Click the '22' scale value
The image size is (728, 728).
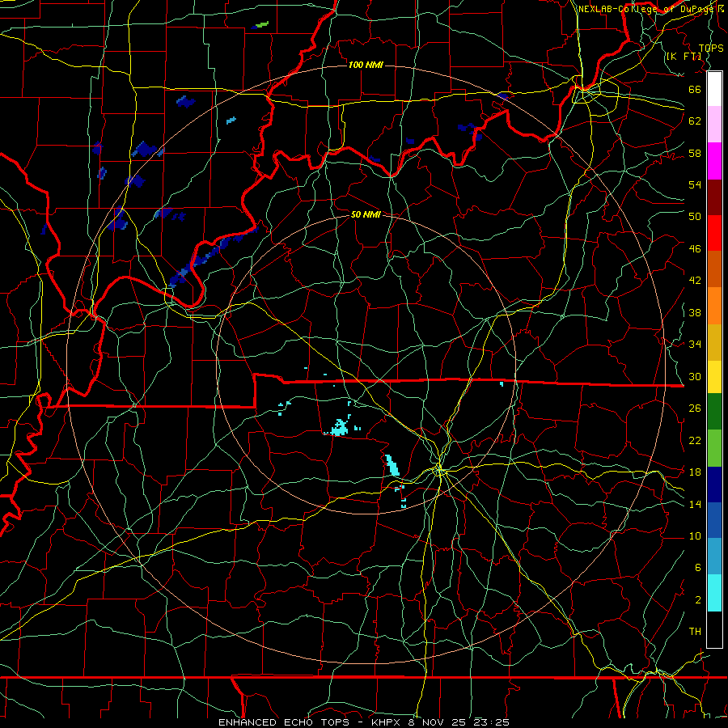click(695, 440)
